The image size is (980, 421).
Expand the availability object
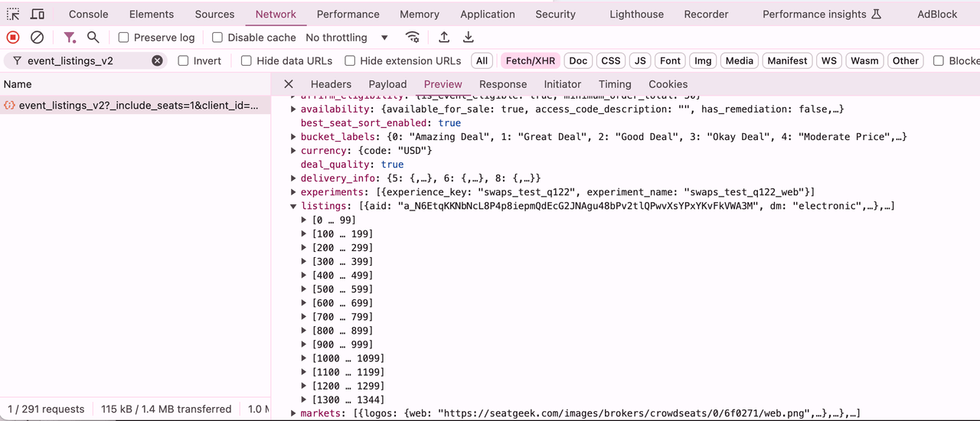click(293, 109)
